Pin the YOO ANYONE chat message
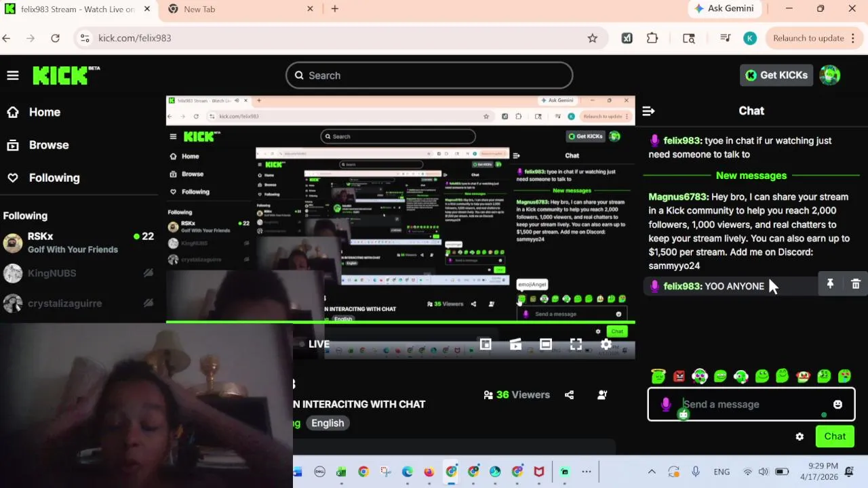Screen dimensions: 868x488 point(830,285)
